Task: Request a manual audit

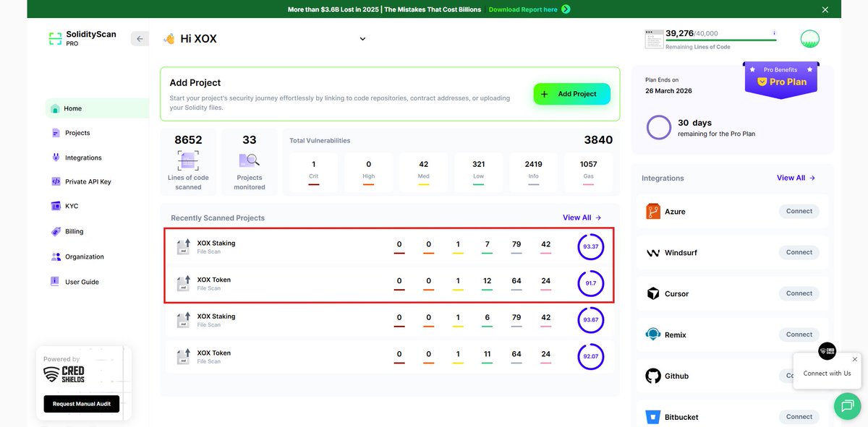Action: tap(82, 404)
